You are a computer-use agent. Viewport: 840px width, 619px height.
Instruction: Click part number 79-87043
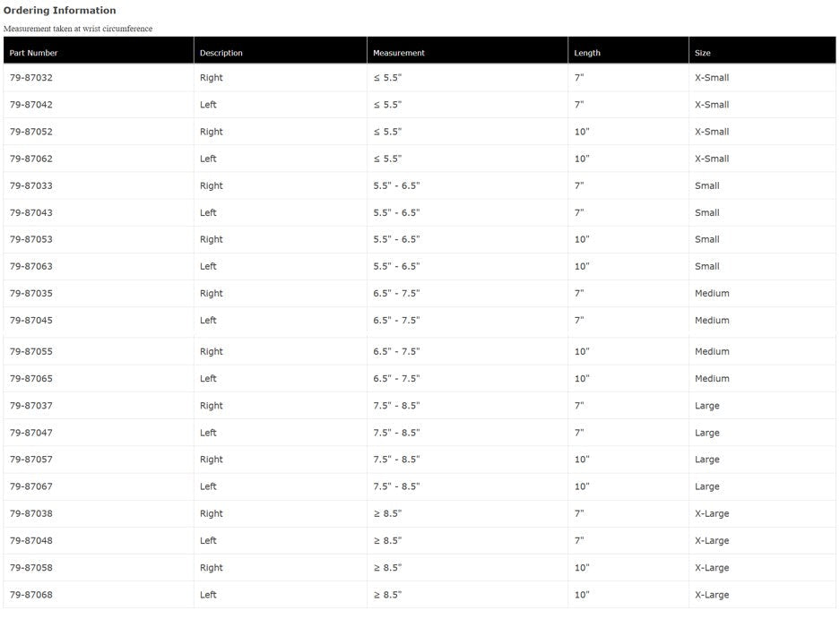[31, 212]
